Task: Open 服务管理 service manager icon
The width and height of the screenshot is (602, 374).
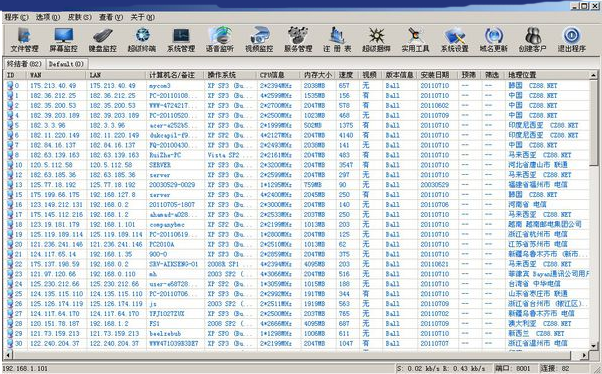Action: [298, 40]
